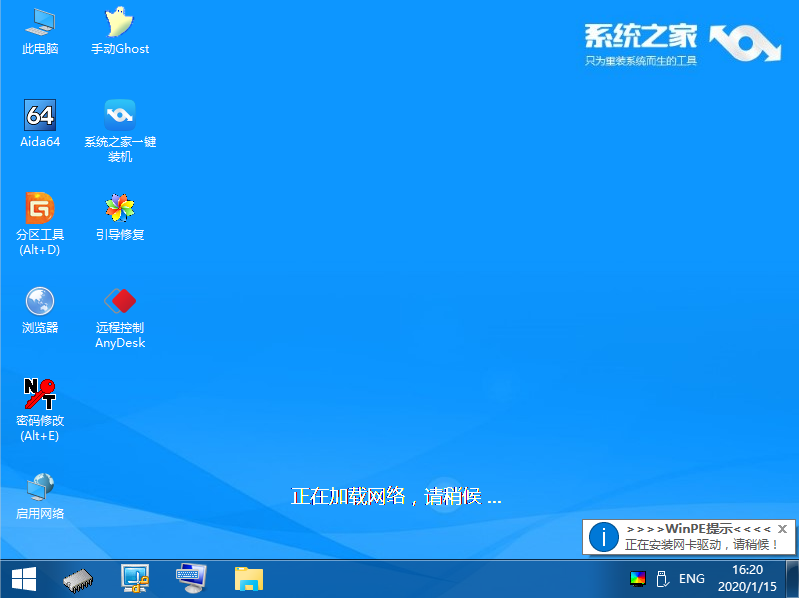799x598 pixels.
Task: Launch 系统之家一键装机 installer icon
Action: pyautogui.click(x=120, y=131)
